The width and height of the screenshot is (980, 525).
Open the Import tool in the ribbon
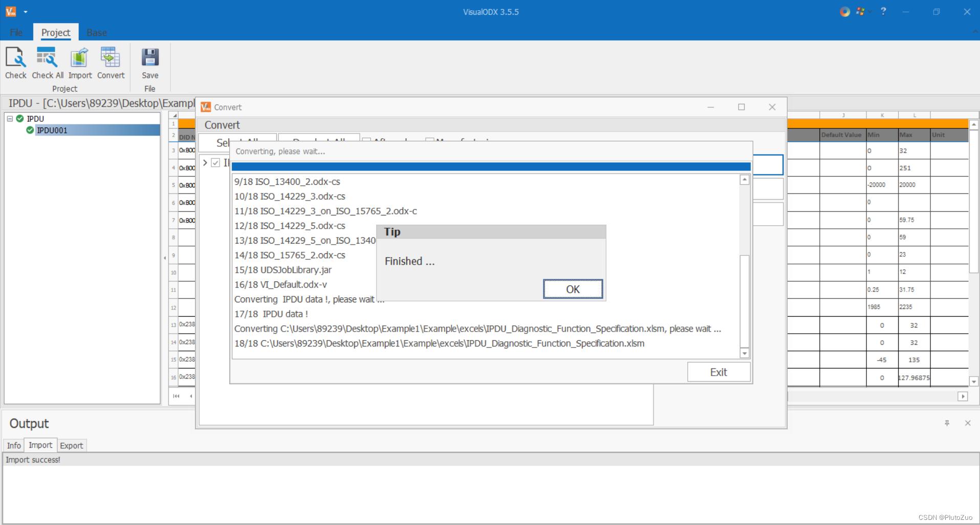tap(80, 62)
